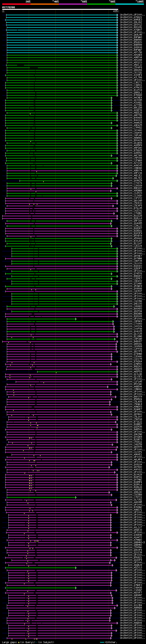Select UniRef100_B5YBT9 label
Viewport: 146px width, 644px height.
131,236
